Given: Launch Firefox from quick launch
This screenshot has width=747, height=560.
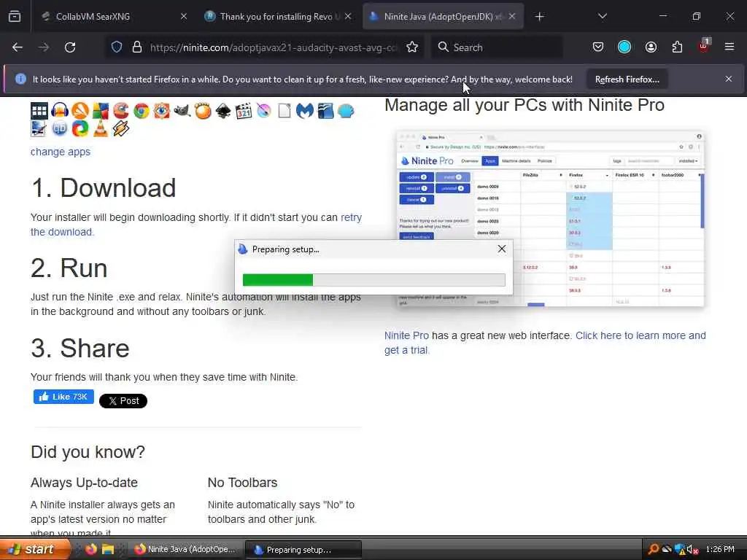Looking at the screenshot, I should 91,549.
